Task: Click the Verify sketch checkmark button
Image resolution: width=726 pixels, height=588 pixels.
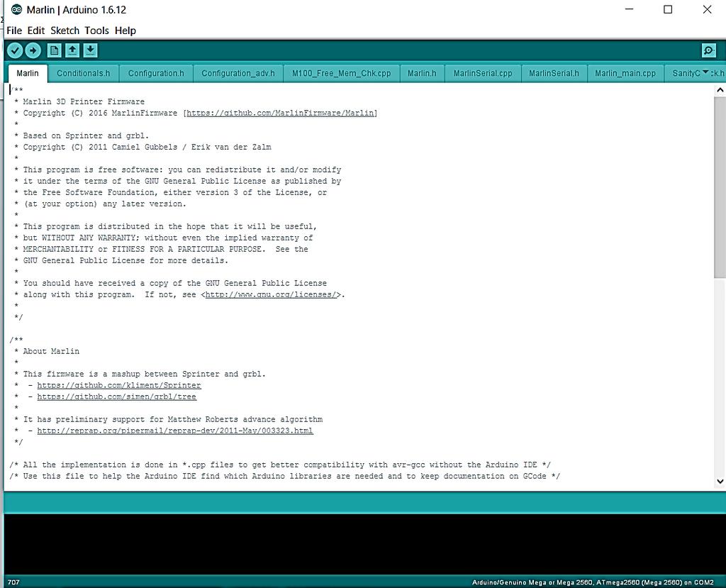Action: point(15,50)
